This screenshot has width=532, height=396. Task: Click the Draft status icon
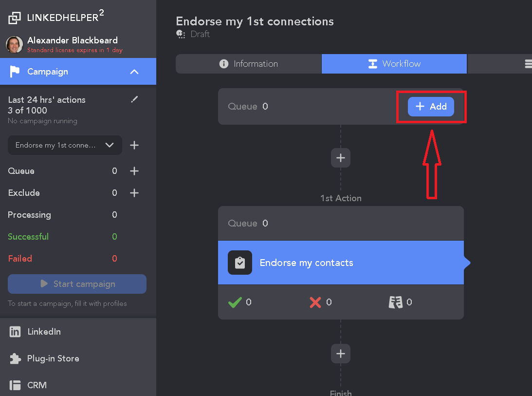tap(181, 34)
